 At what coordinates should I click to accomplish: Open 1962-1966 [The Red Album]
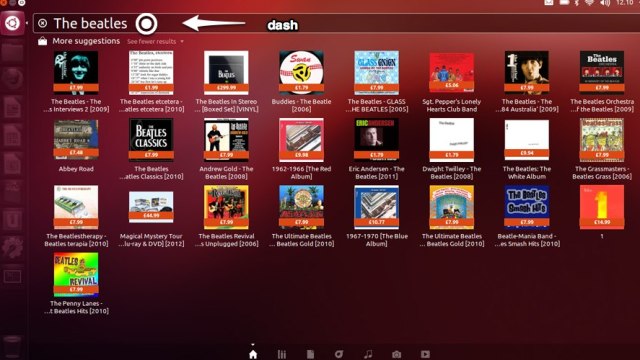301,149
